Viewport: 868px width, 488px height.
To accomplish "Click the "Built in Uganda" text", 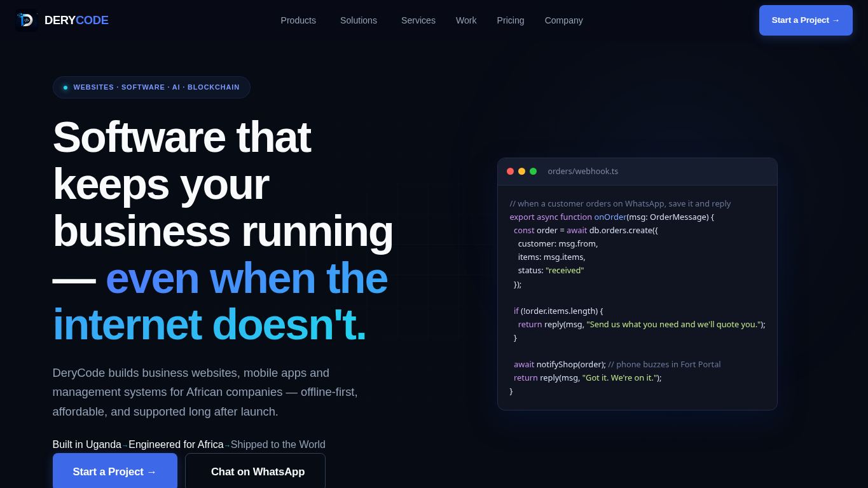I will pyautogui.click(x=86, y=445).
